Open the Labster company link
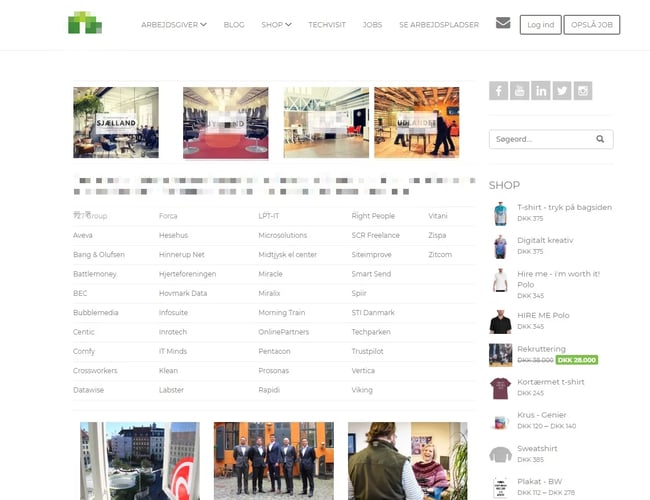This screenshot has height=500, width=650. pos(171,390)
